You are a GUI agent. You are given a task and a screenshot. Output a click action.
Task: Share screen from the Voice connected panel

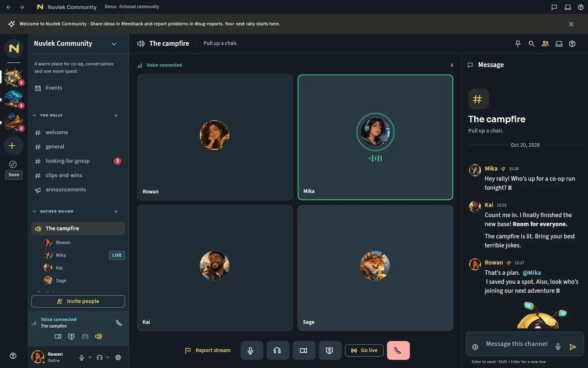point(72,337)
